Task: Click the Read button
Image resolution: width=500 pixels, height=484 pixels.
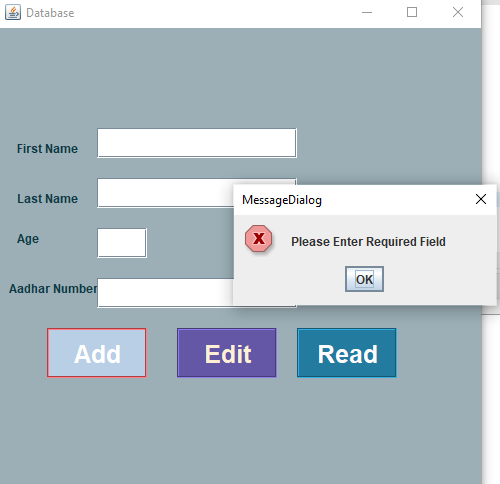Action: pyautogui.click(x=347, y=353)
